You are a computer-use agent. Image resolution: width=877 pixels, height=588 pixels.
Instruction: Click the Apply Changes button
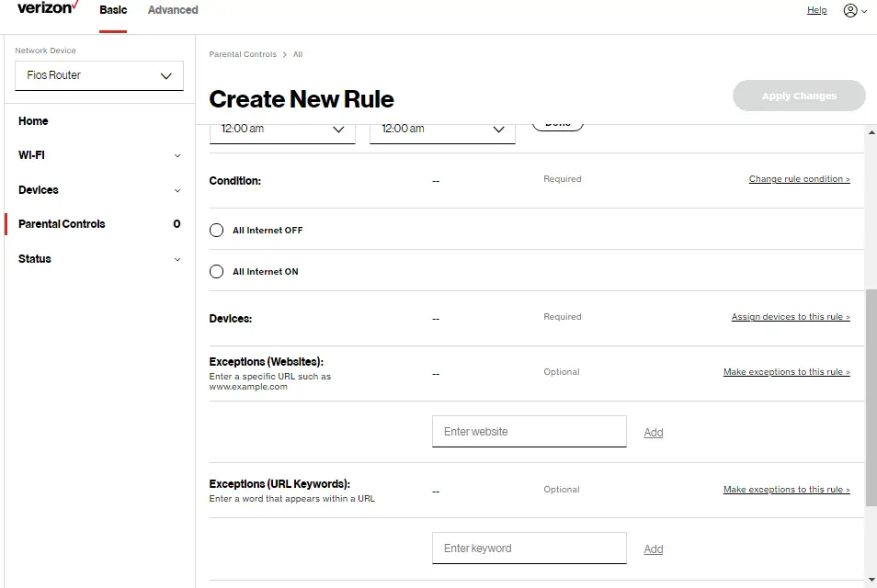coord(798,95)
